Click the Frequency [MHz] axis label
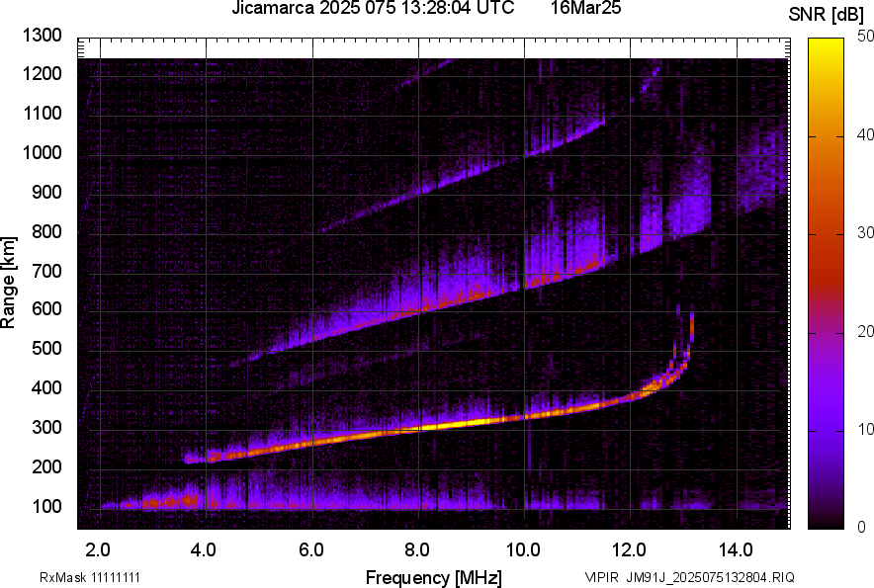The image size is (874, 588). click(433, 577)
